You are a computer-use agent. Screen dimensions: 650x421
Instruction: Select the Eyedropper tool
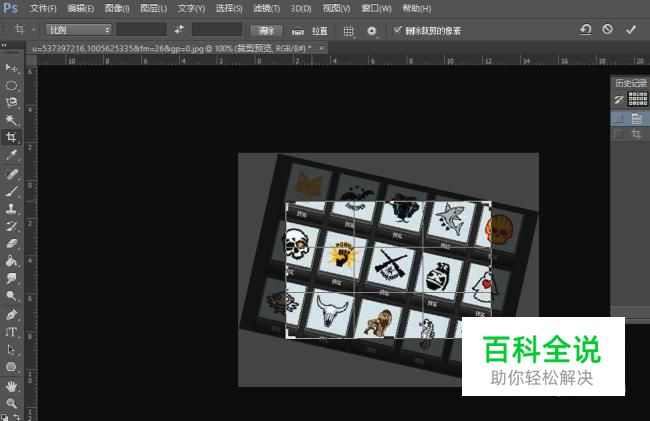[x=11, y=155]
